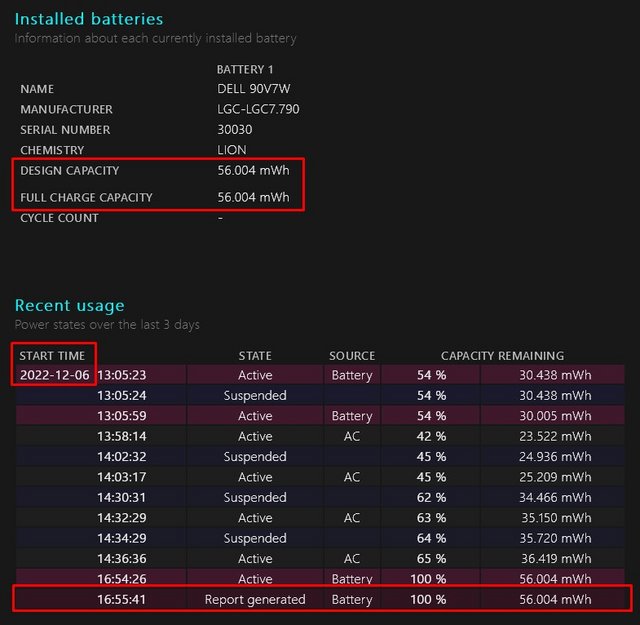This screenshot has height=625, width=640.
Task: Click the 'Installed batteries' heading
Action: pos(89,19)
